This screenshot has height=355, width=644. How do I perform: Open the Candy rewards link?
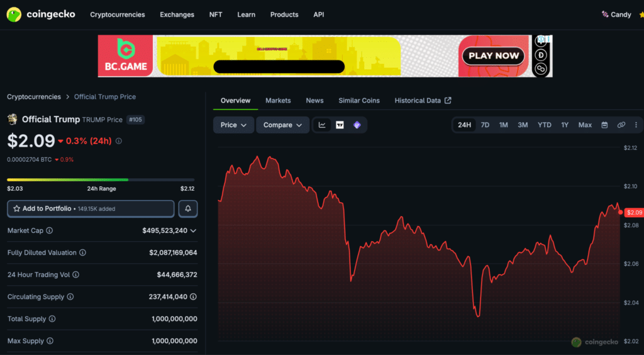(x=616, y=14)
